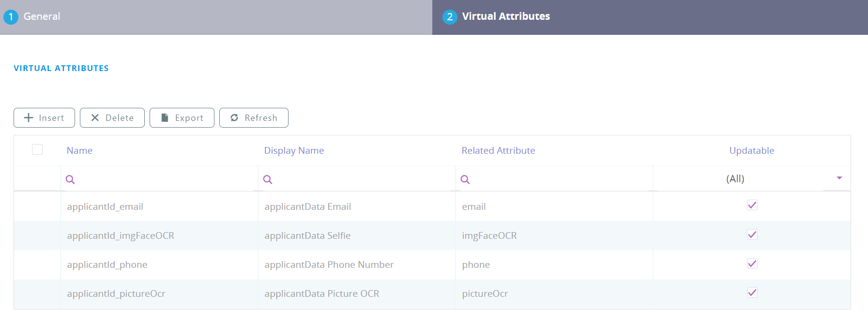Click the plus icon on the Insert button

[x=29, y=117]
